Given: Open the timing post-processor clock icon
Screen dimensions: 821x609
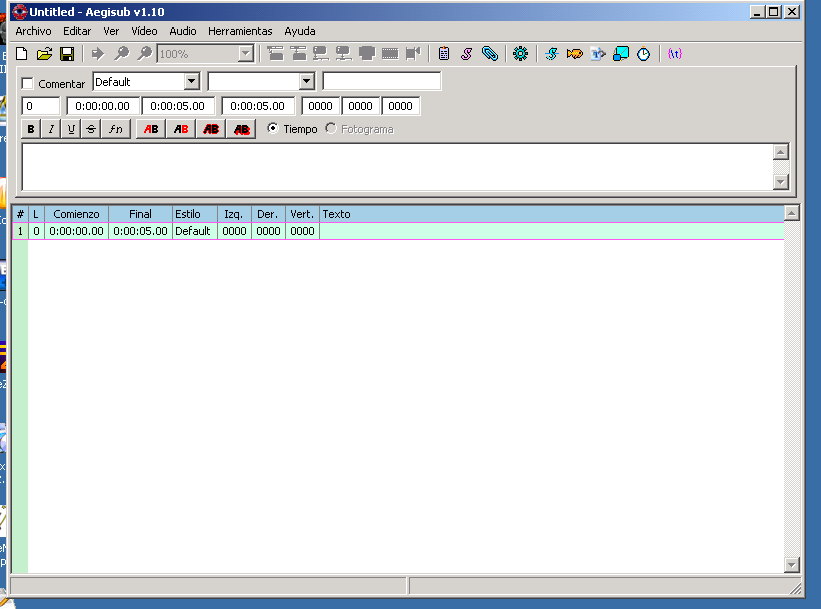Looking at the screenshot, I should (644, 54).
